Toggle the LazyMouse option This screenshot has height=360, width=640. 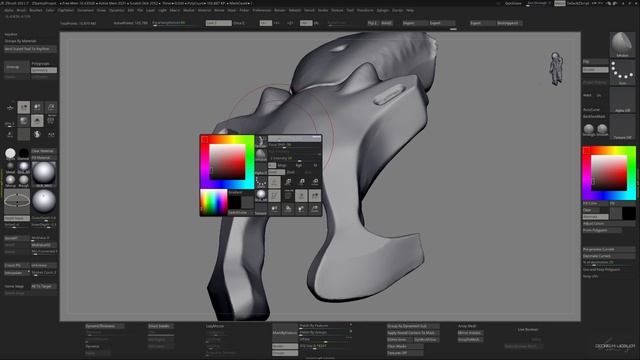pyautogui.click(x=215, y=326)
